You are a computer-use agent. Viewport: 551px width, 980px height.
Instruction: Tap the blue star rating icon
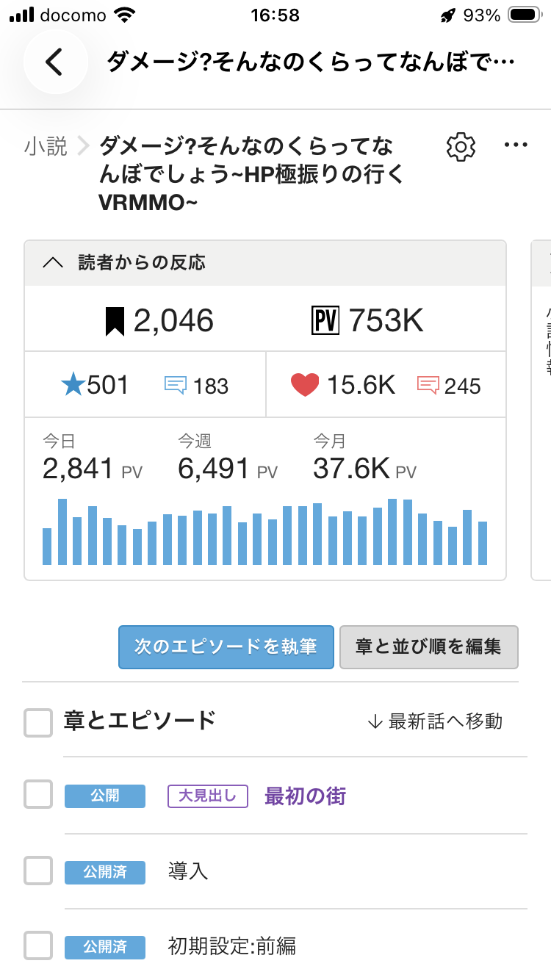tap(73, 385)
